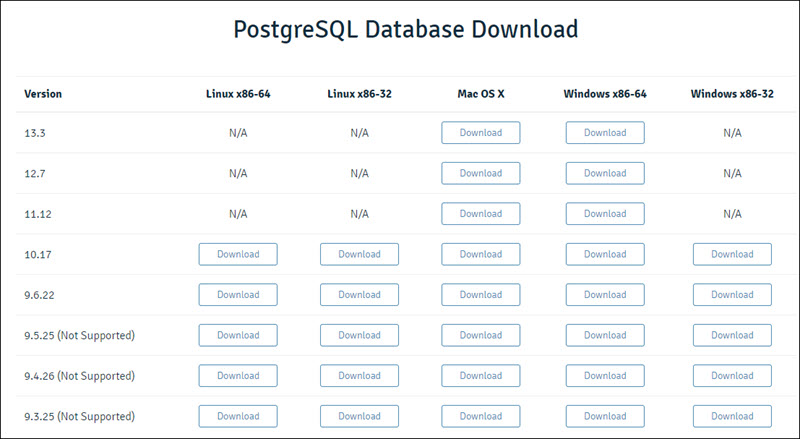The image size is (800, 439).
Task: Select the 10.17 version label
Action: pyautogui.click(x=38, y=254)
